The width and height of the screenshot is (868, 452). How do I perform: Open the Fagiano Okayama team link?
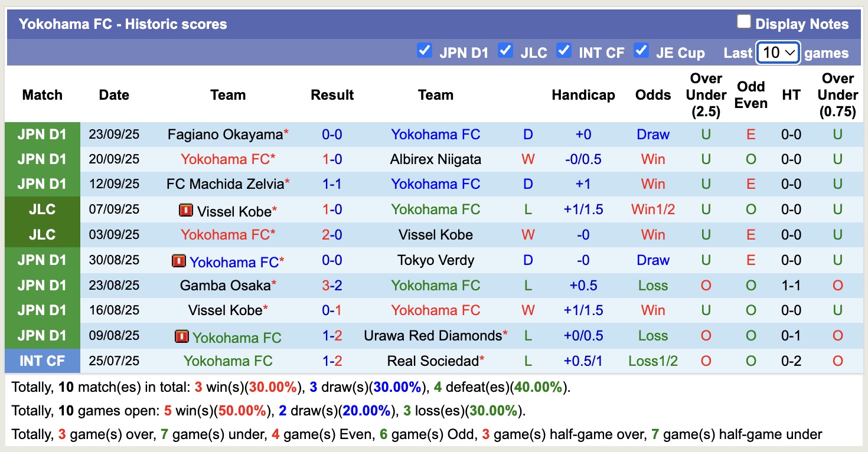(223, 134)
